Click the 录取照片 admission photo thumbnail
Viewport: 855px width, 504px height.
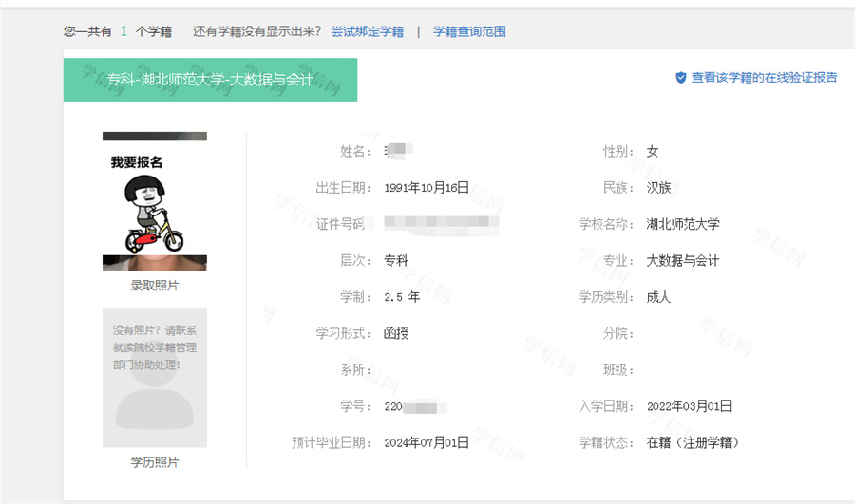pos(155,201)
